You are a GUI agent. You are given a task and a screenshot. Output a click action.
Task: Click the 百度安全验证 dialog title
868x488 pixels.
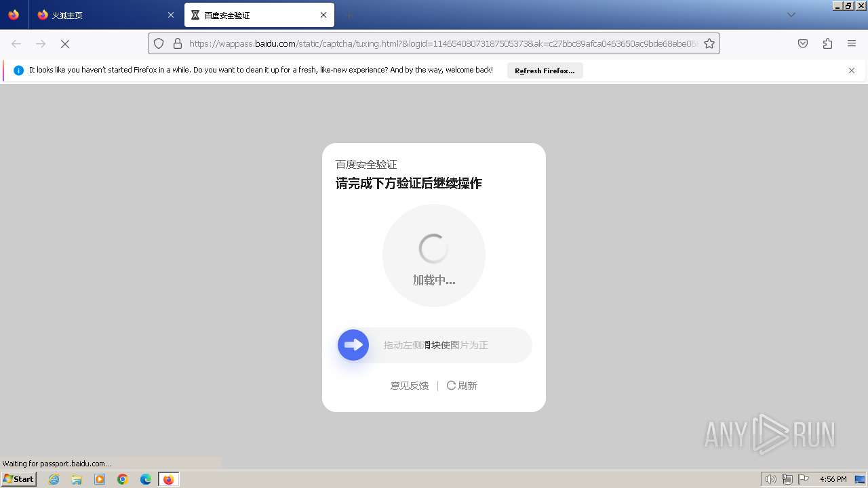point(366,165)
